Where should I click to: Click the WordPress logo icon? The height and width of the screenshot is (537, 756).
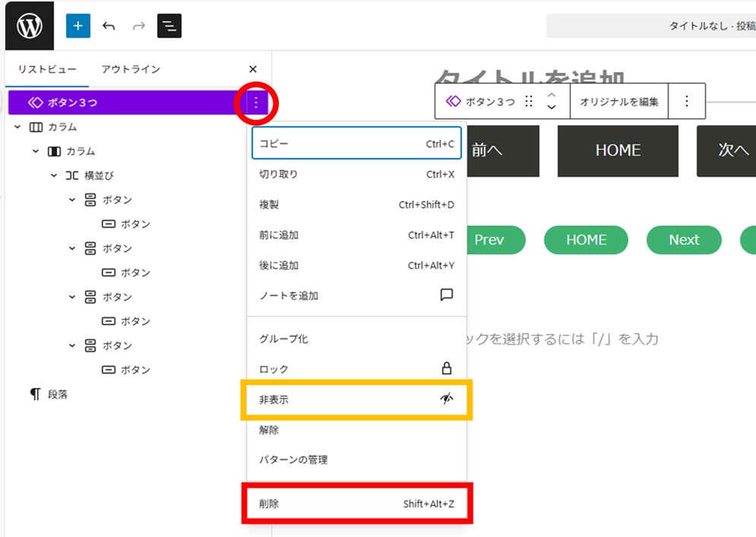coord(30,26)
